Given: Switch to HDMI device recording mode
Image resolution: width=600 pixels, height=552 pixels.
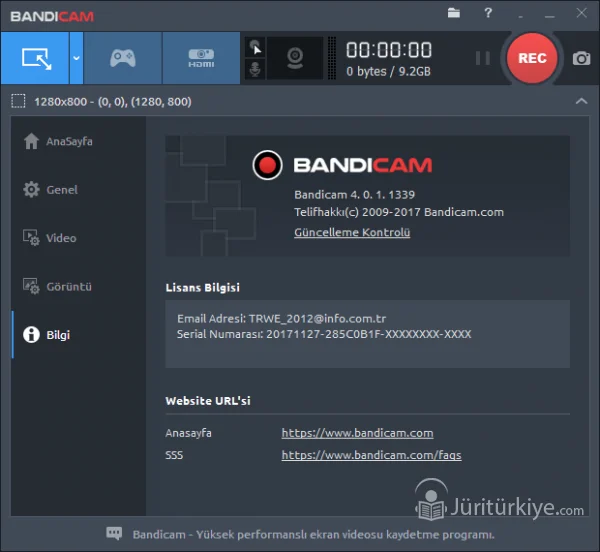Looking at the screenshot, I should (x=201, y=58).
